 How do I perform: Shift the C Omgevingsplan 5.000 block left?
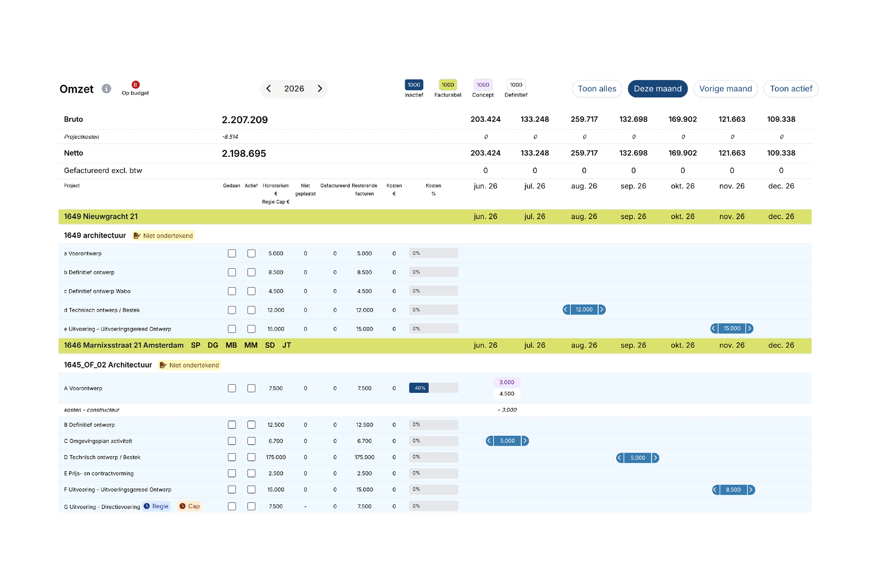pos(489,441)
